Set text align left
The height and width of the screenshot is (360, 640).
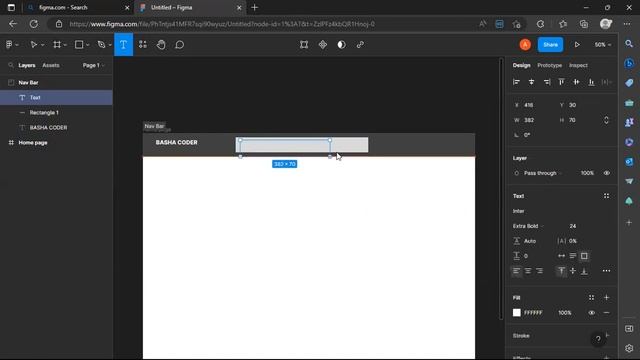(516, 271)
